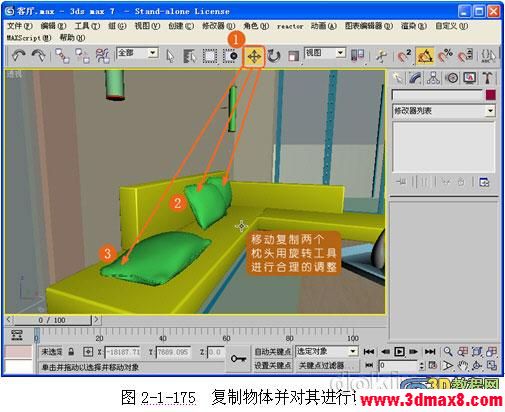Viewport: 505px width, 412px height.
Task: Toggle the Percent Snap button
Action: [445, 56]
